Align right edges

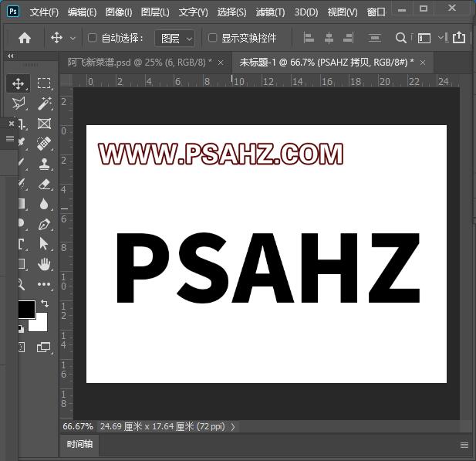click(x=348, y=38)
